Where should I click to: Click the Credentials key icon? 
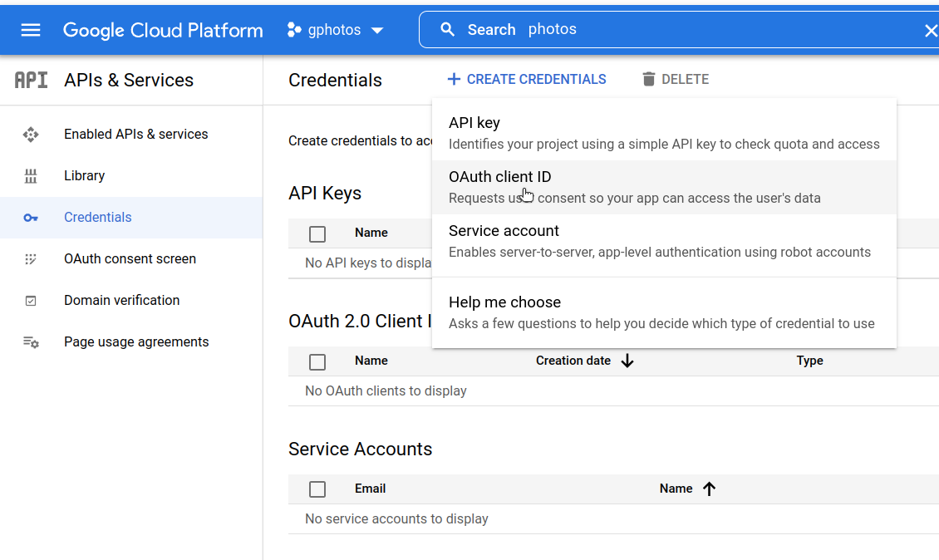click(x=31, y=218)
